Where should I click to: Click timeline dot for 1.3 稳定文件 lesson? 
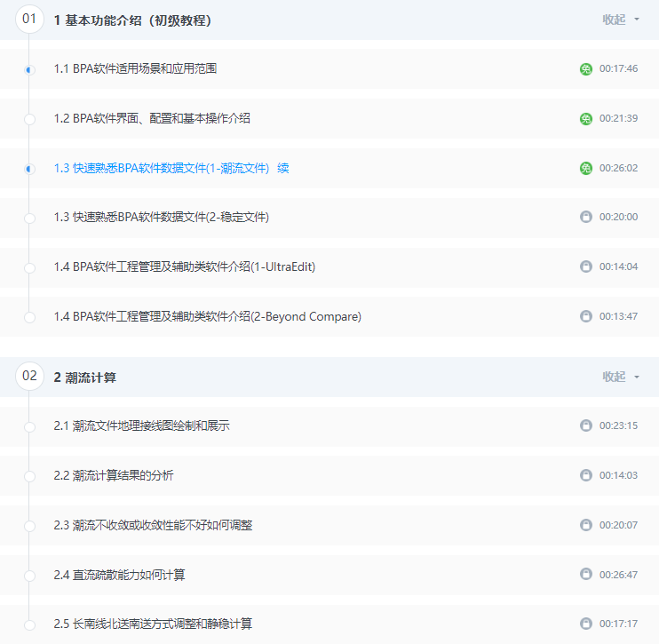29,219
